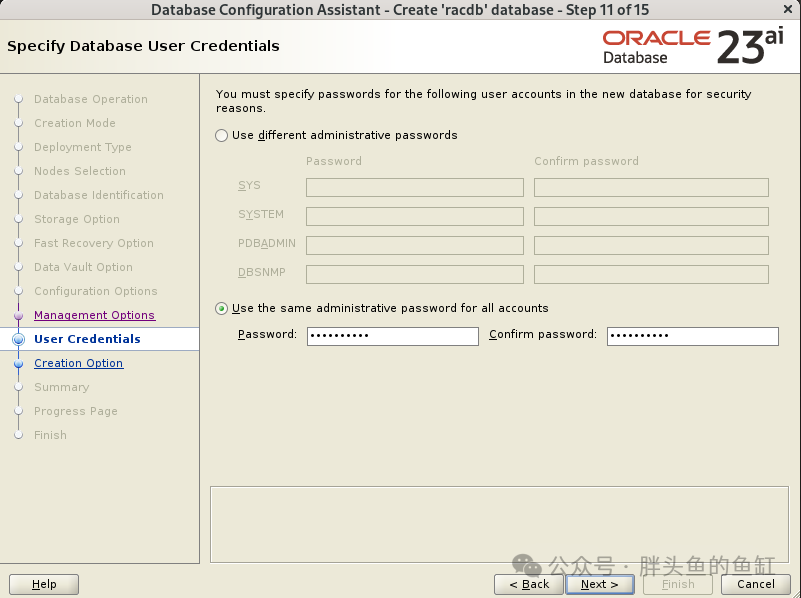
Task: Click the Password field for all accounts
Action: point(392,336)
